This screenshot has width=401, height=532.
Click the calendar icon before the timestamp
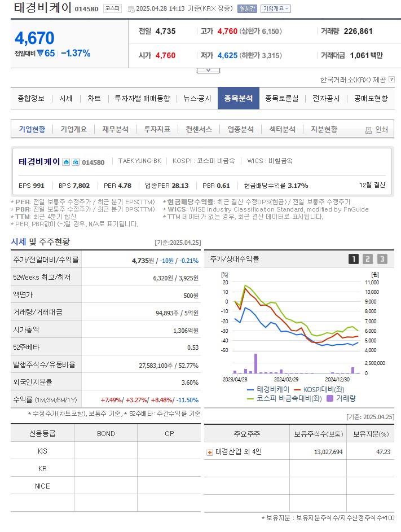(x=131, y=9)
